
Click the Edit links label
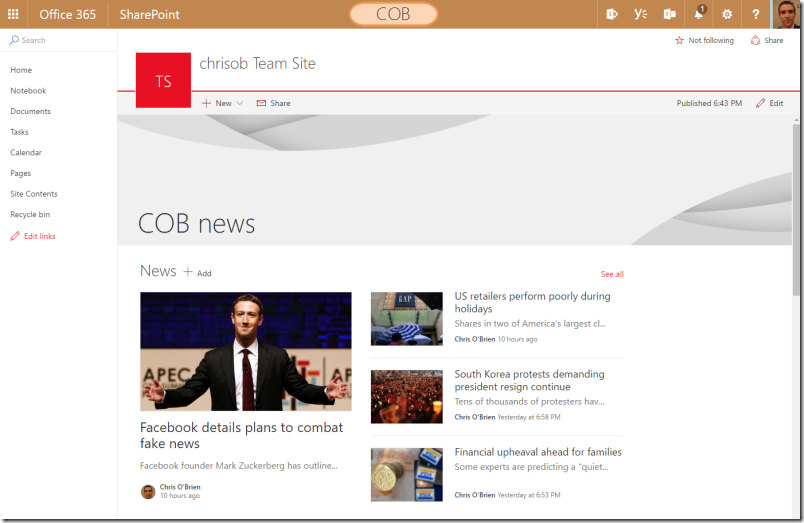[39, 236]
